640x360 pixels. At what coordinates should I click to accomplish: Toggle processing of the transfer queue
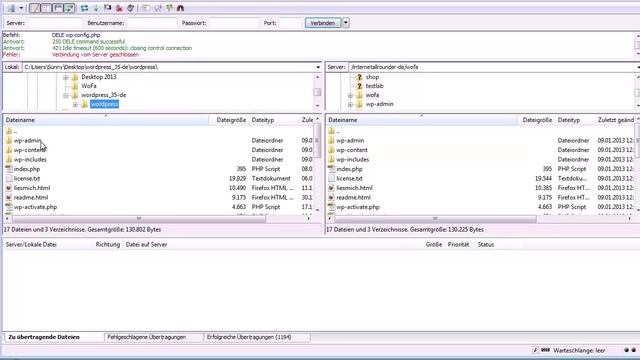(x=96, y=8)
